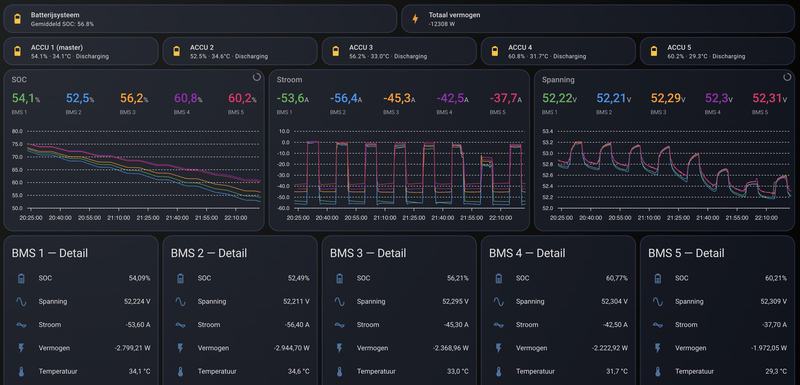Click BMS 4 Detail Vermogen flash icon
This screenshot has height=385, width=800.
(x=498, y=348)
